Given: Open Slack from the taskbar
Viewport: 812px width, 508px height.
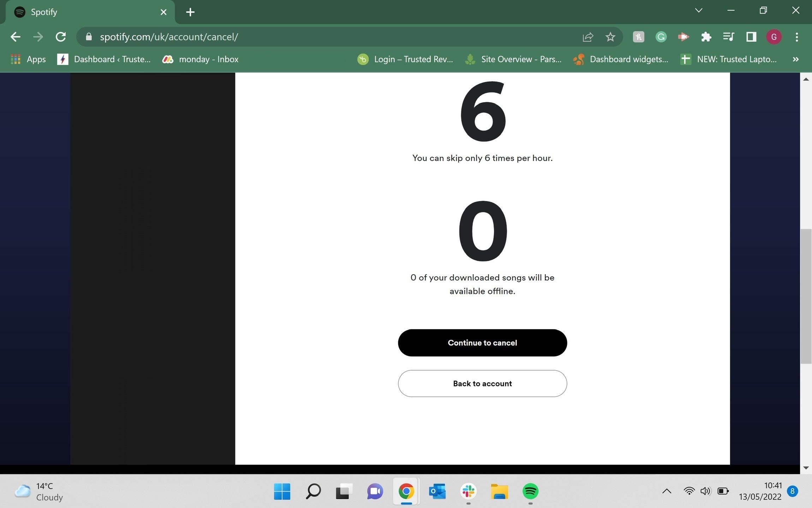Looking at the screenshot, I should tap(468, 491).
